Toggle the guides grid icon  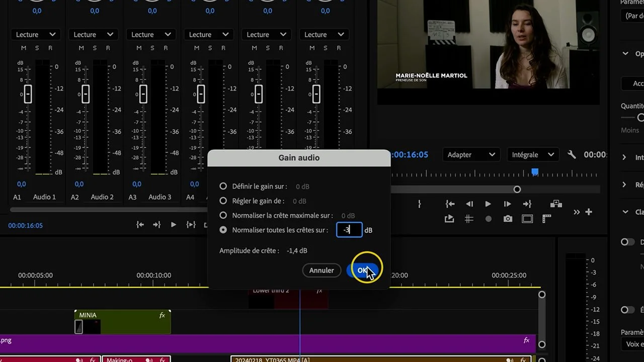click(469, 219)
